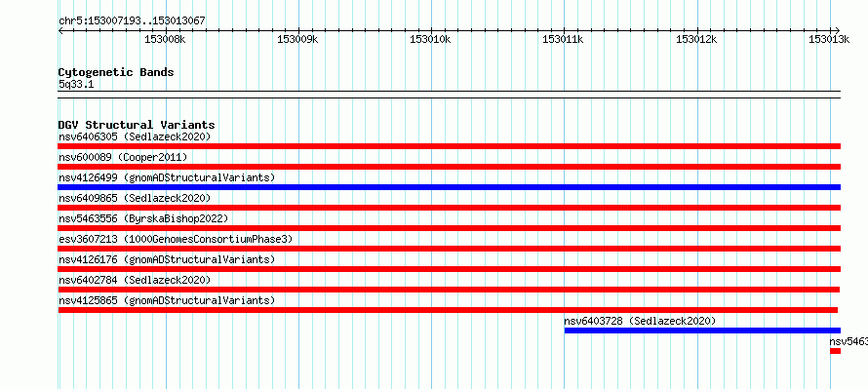Click the nsv6406305 (Sedlazeck2020) label

tap(135, 136)
